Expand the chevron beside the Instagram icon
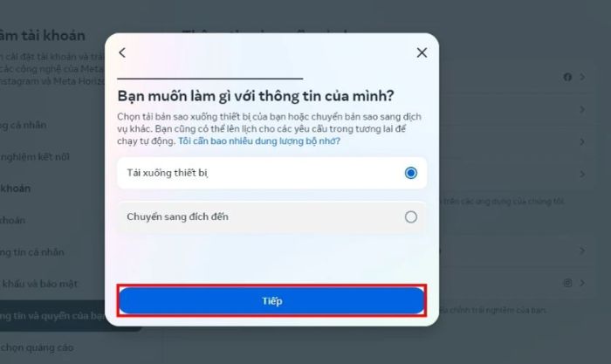611x364 pixels. point(582,283)
